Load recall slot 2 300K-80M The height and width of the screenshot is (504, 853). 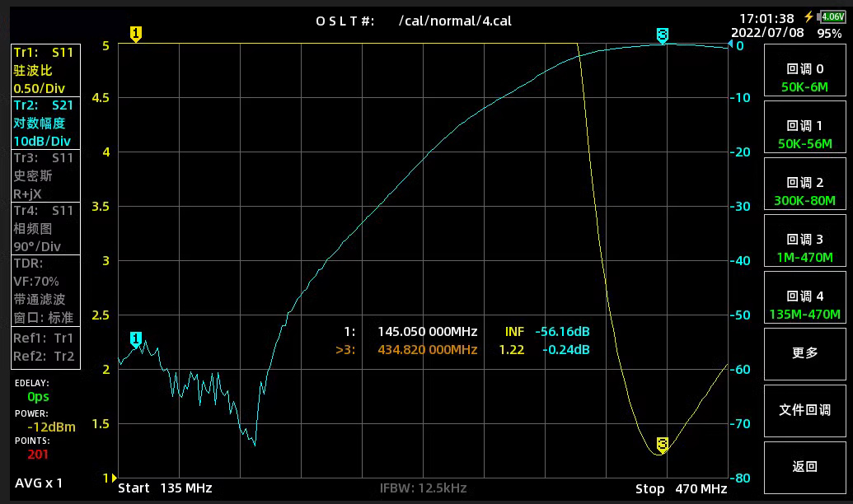tap(804, 192)
